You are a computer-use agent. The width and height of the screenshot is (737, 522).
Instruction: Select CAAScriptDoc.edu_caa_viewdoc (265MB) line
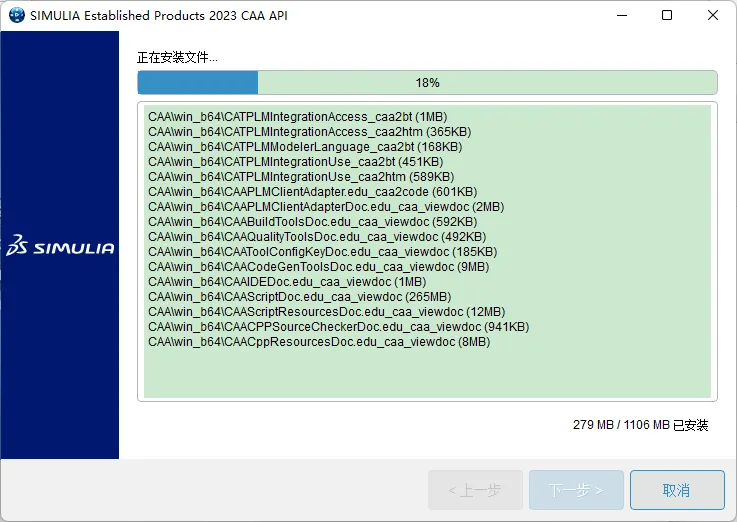point(299,297)
